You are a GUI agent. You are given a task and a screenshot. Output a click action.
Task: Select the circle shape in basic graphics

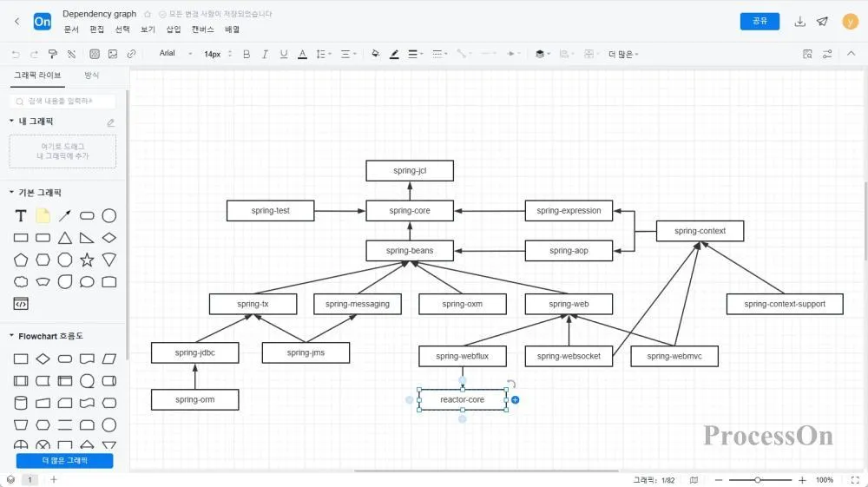(109, 216)
